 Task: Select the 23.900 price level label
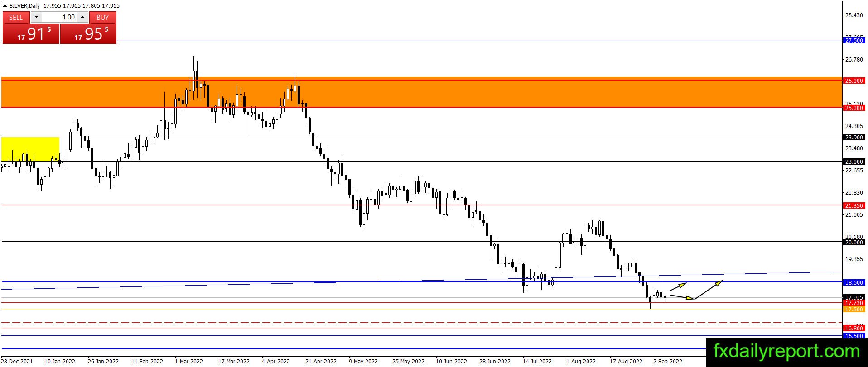click(854, 138)
